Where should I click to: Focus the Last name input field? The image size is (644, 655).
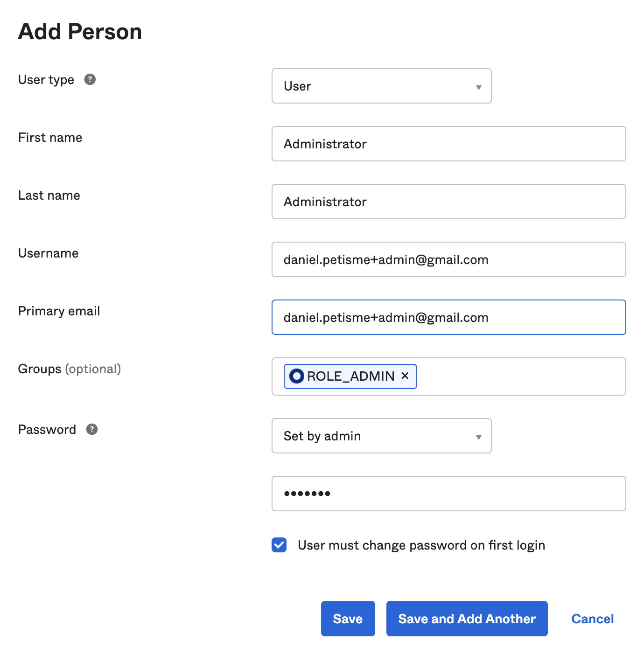(x=448, y=202)
